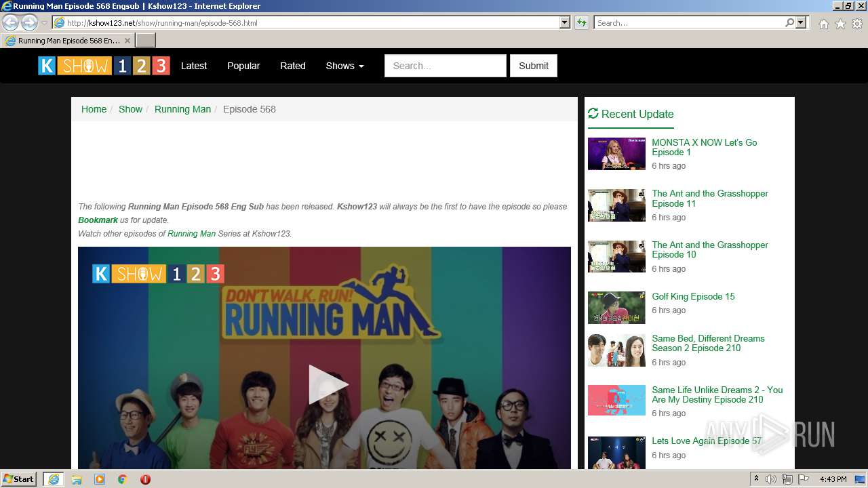This screenshot has width=868, height=488.
Task: Click the Refresh page icon
Action: pos(581,22)
